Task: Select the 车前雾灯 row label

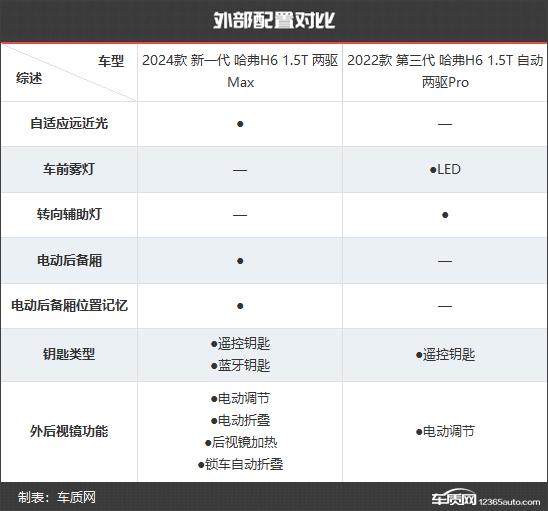Action: click(x=69, y=169)
